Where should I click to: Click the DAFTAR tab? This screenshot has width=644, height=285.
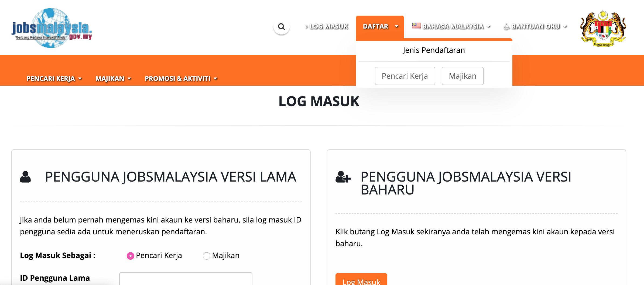pyautogui.click(x=380, y=27)
